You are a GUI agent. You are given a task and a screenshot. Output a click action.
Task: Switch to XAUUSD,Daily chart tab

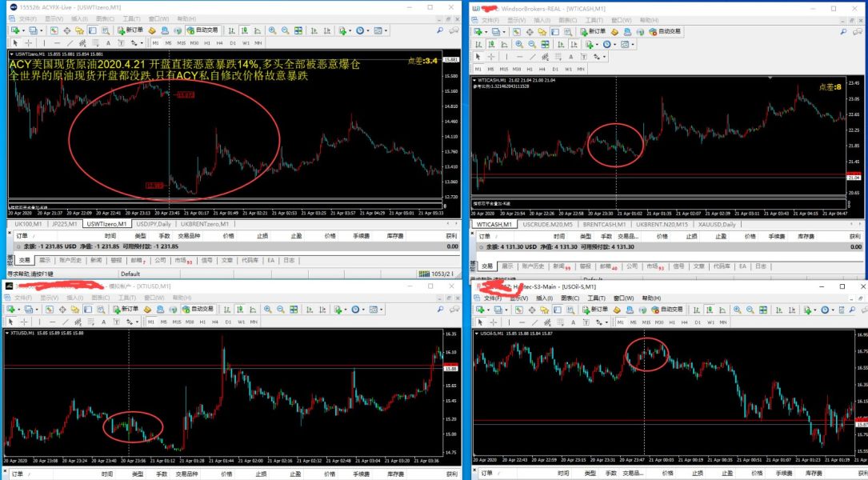[x=717, y=224]
